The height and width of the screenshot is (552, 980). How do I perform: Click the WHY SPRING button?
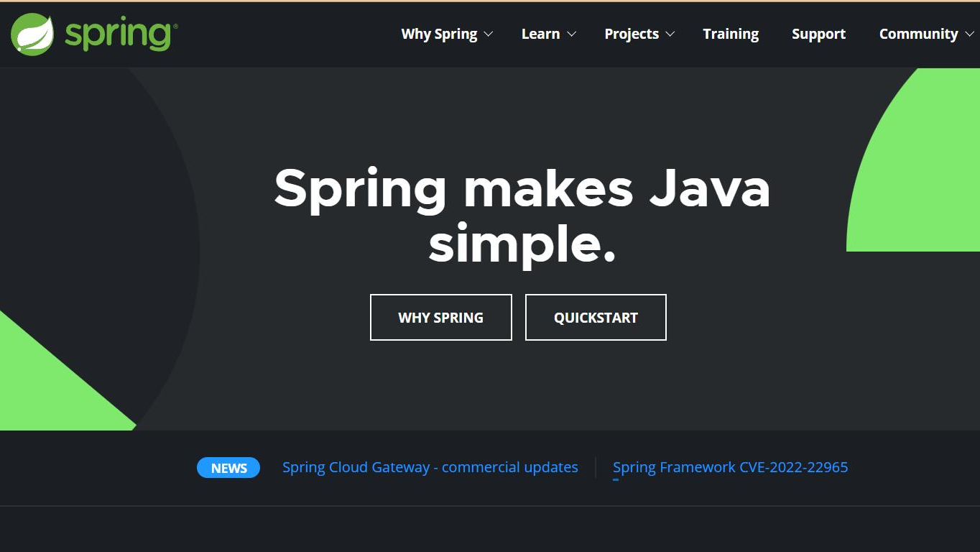tap(441, 317)
